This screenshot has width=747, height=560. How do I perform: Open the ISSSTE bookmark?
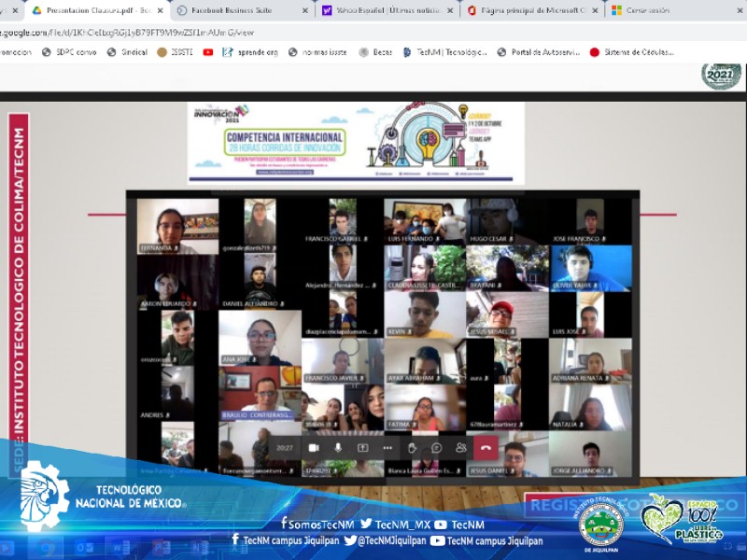click(176, 52)
